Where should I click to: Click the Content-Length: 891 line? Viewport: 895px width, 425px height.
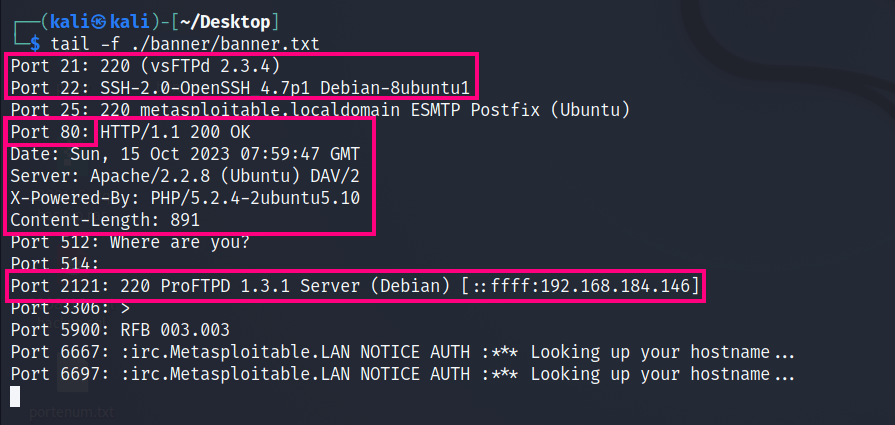(x=105, y=218)
